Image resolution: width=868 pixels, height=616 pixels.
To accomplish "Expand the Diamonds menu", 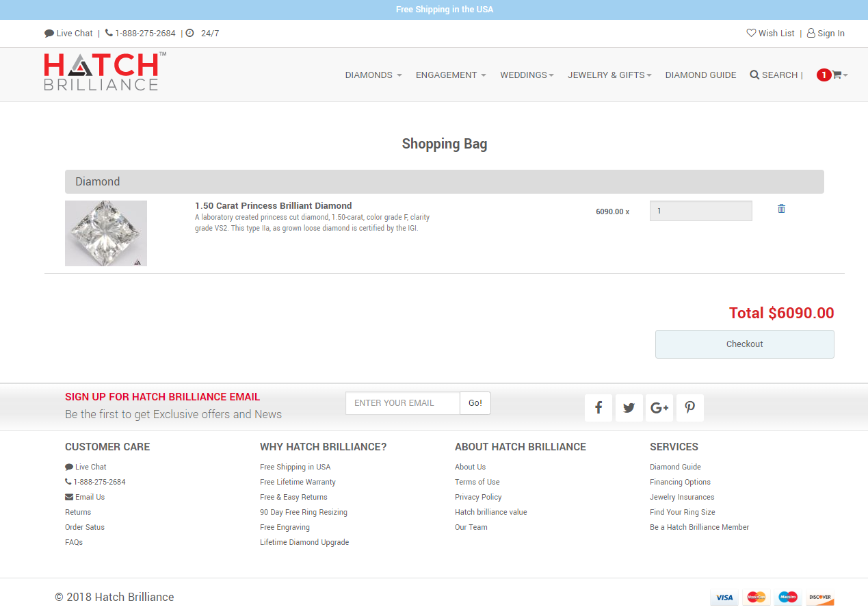I will pyautogui.click(x=373, y=75).
